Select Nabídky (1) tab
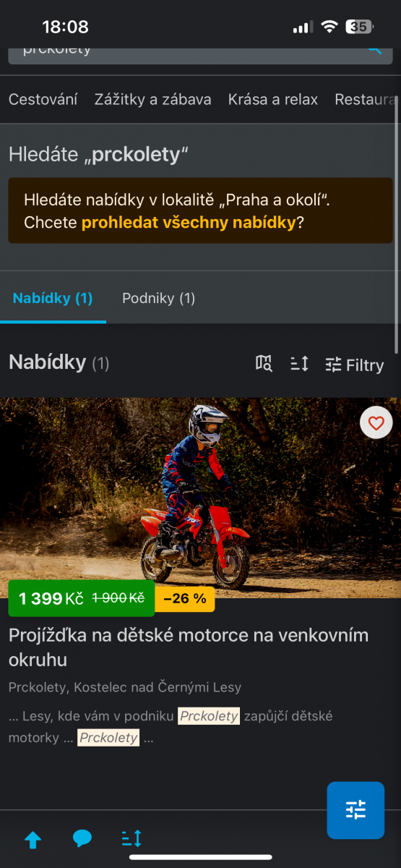This screenshot has width=401, height=868. [x=53, y=298]
